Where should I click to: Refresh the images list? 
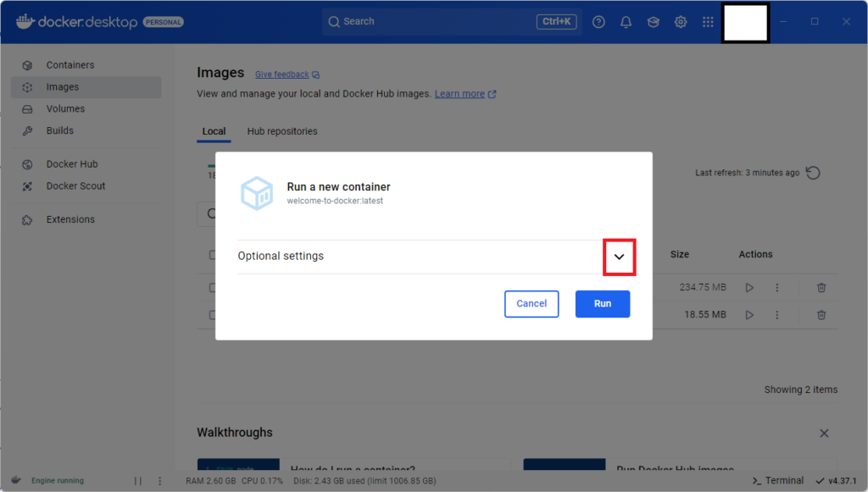813,173
